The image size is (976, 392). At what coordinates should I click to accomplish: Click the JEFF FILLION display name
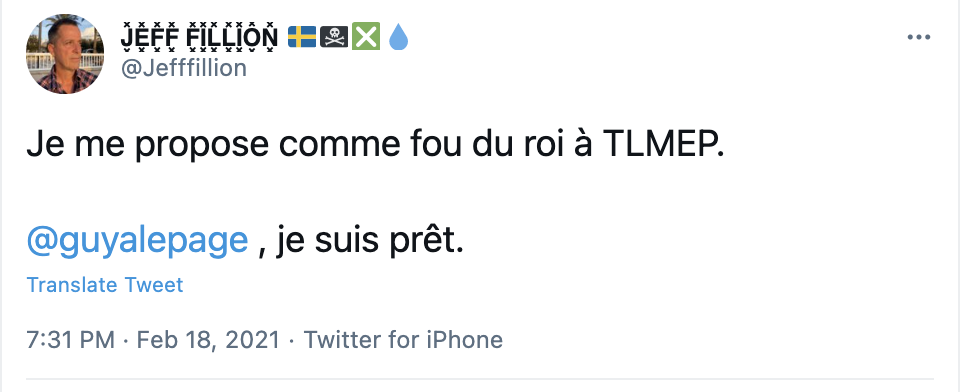199,37
